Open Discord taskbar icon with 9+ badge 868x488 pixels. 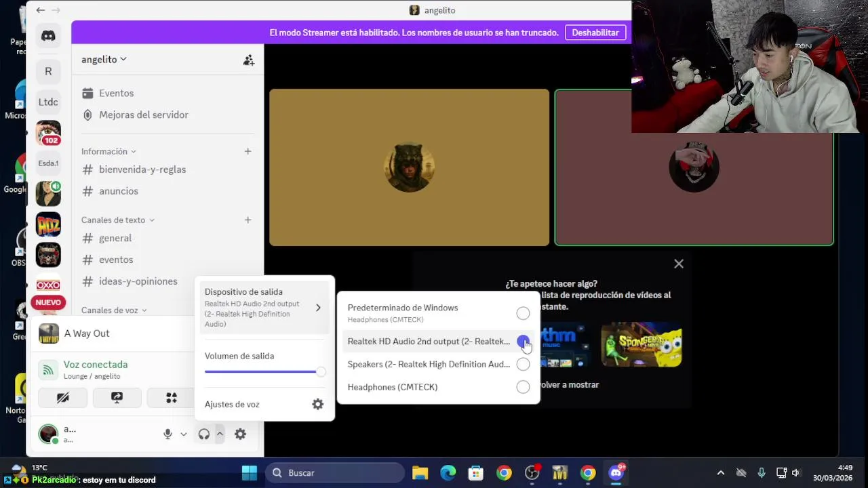click(616, 472)
